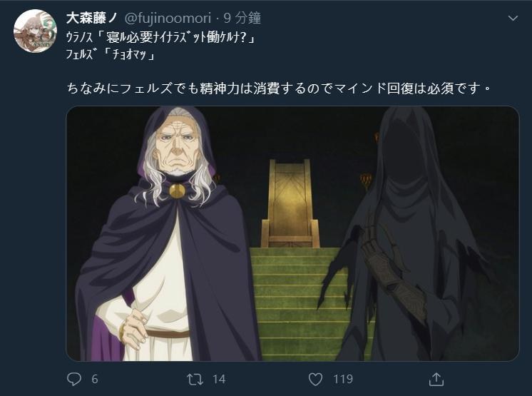View the 119 likes count
The height and width of the screenshot is (396, 532).
click(x=343, y=379)
